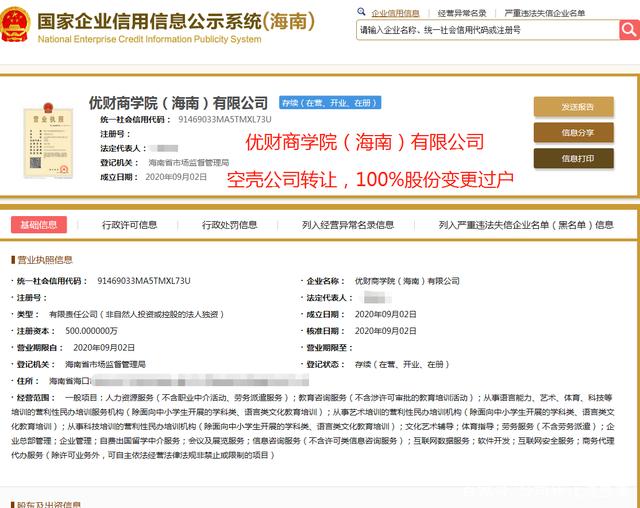Click the 核准日期 value 2020年09月02日
This screenshot has width=640, height=508.
[x=385, y=331]
